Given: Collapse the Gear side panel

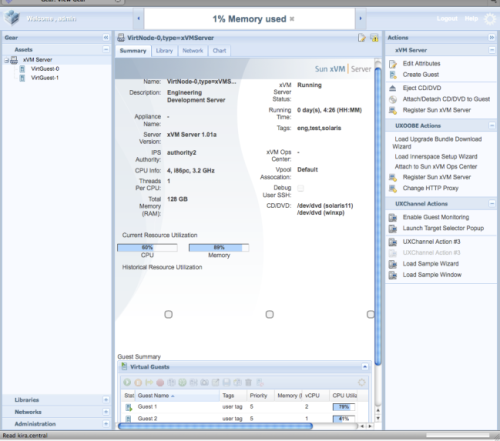Looking at the screenshot, I should [x=106, y=37].
